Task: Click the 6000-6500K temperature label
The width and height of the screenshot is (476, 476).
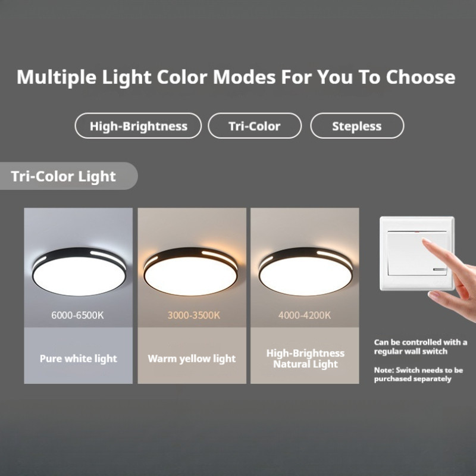Action: (77, 315)
